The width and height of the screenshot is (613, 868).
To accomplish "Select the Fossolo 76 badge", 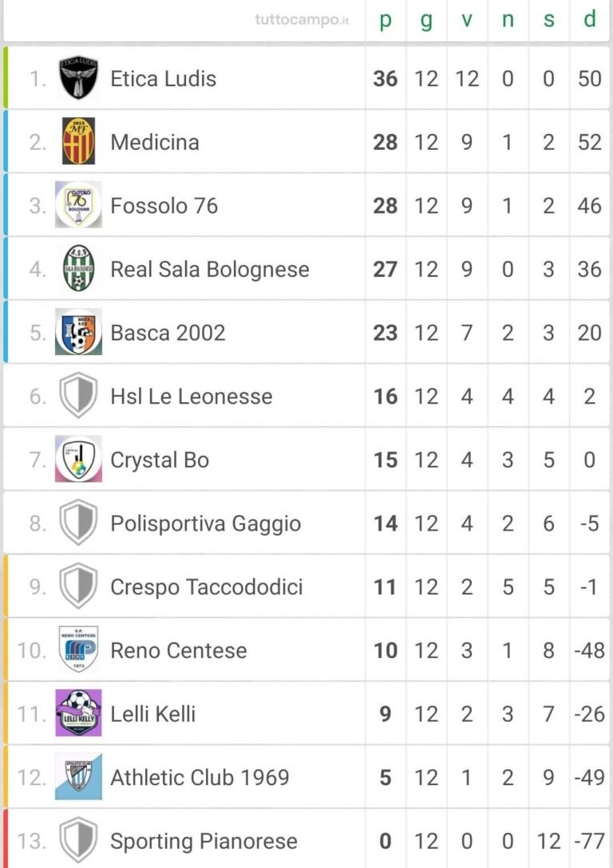I will click(x=78, y=205).
